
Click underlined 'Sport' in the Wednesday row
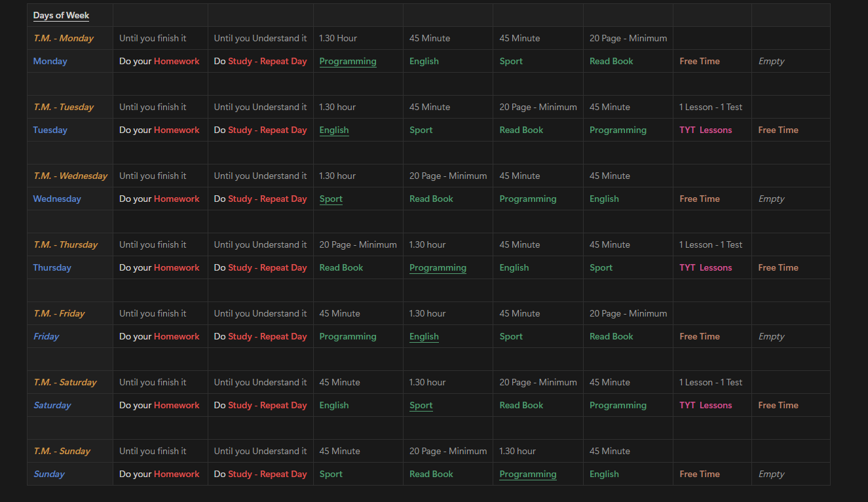tap(331, 199)
